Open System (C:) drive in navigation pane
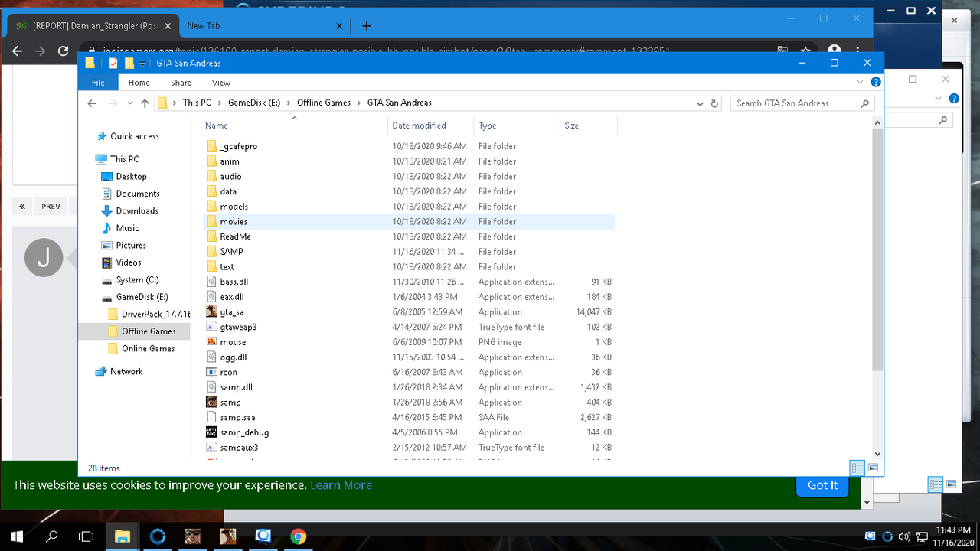Viewport: 980px width, 551px height. pyautogui.click(x=137, y=280)
